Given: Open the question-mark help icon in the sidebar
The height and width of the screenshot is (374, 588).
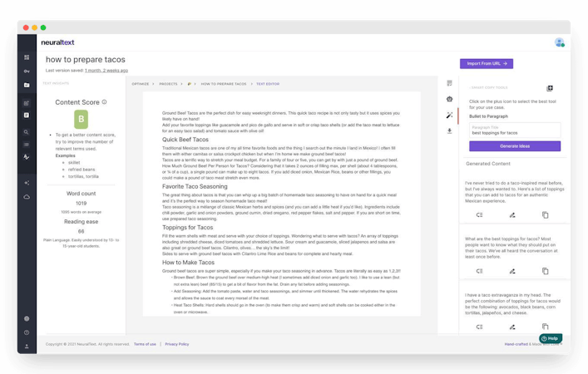Looking at the screenshot, I should click(27, 332).
